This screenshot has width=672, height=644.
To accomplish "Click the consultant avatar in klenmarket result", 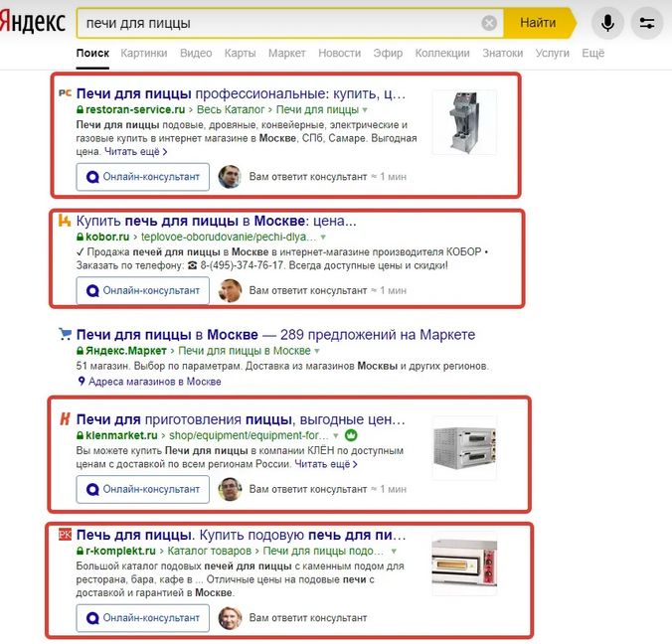I will 230,489.
